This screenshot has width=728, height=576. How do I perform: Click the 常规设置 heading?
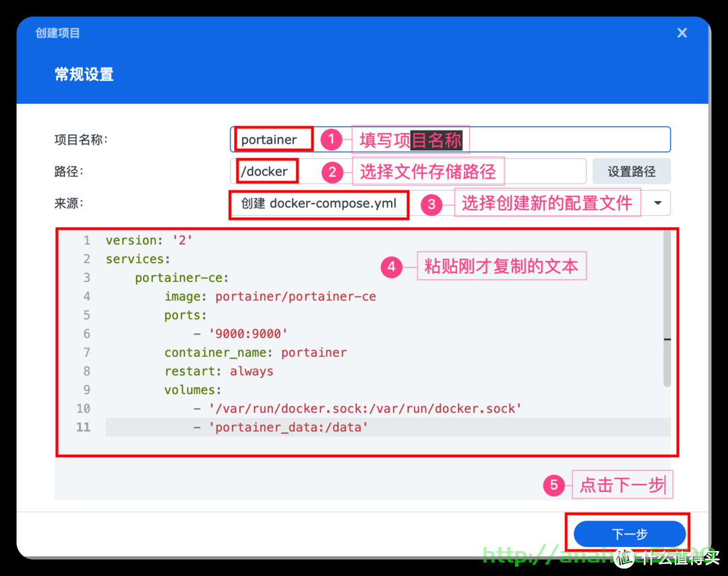pyautogui.click(x=84, y=74)
